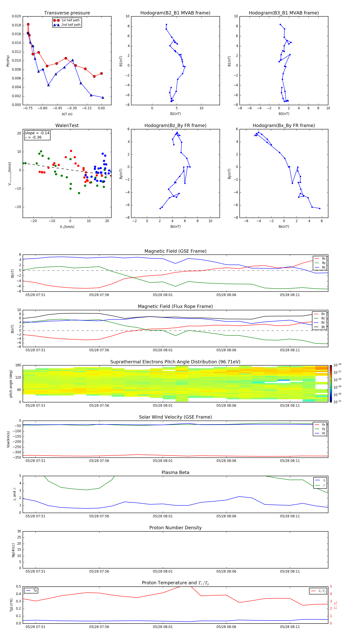Image resolution: width=351 pixels, height=644 pixels.
Task: Click "05/28 07:51" tick under Proton Temperature plot
Action: pos(35,627)
